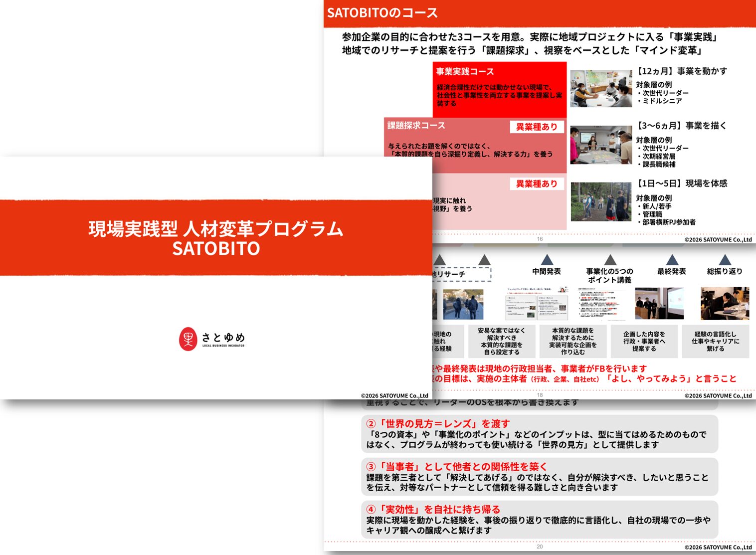Click triangle marker above 事業化の5つのポイント講義
Viewport: 756px width, 555px height.
610,259
